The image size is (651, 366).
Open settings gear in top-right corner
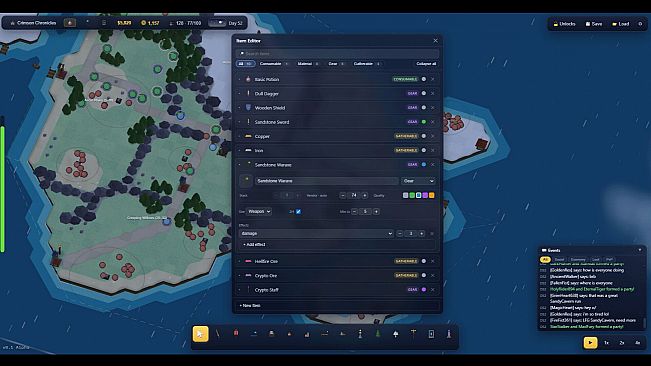point(640,24)
